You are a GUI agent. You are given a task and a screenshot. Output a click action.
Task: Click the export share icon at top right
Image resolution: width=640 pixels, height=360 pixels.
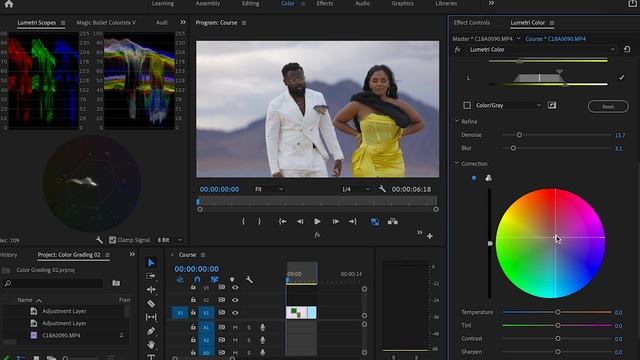tap(632, 4)
